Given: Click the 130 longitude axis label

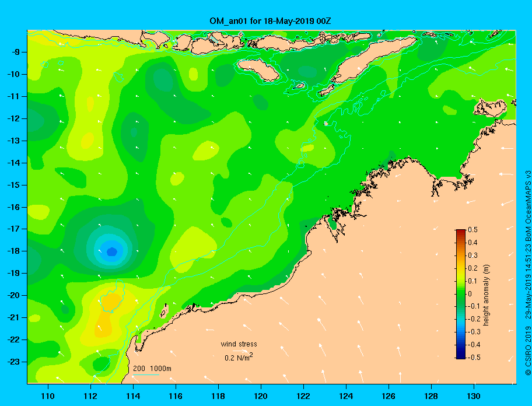Looking at the screenshot, I should pyautogui.click(x=474, y=396).
